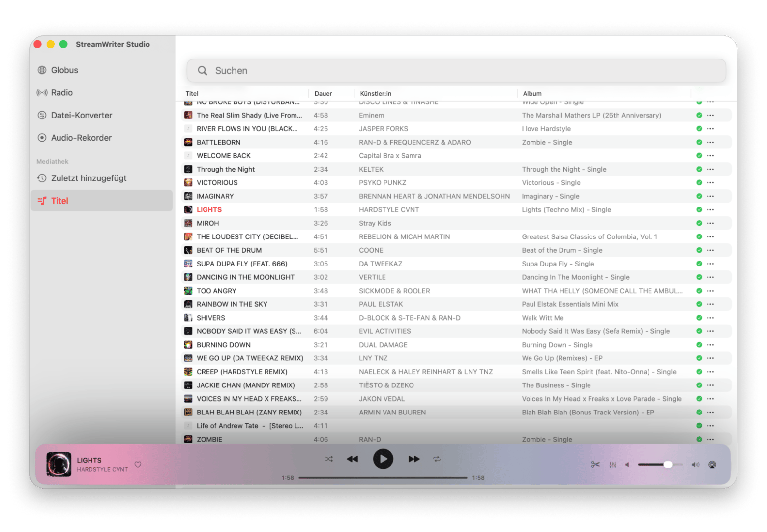The width and height of the screenshot is (767, 532).
Task: Favorite LIGHTS with the heart icon
Action: point(138,465)
